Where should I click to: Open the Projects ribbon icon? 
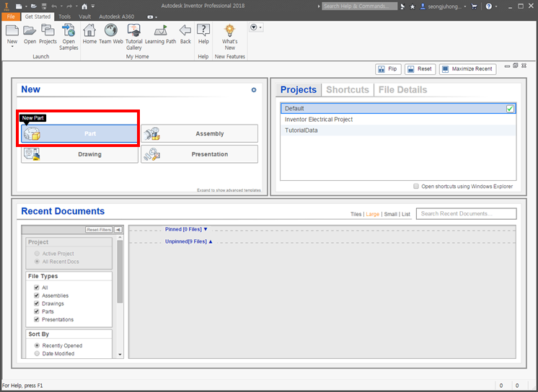coord(48,31)
